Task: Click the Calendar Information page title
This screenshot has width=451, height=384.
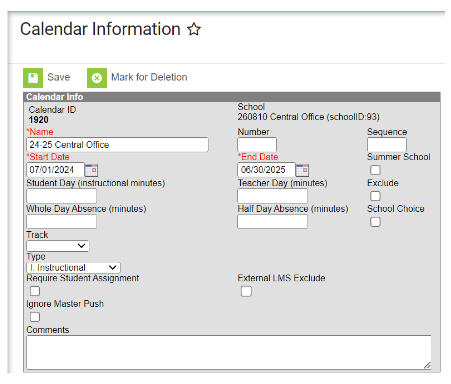Action: click(100, 29)
